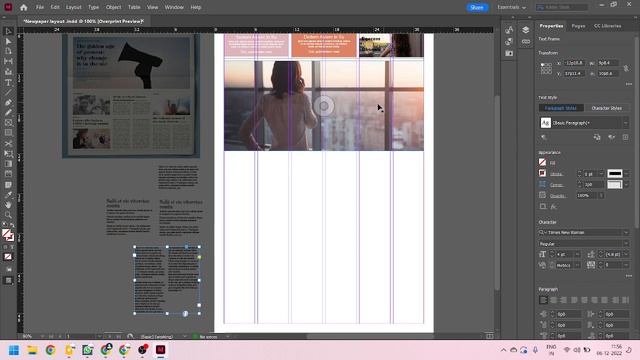Click the reference point locator grid
Screen dimensions: 640x360
546,69
